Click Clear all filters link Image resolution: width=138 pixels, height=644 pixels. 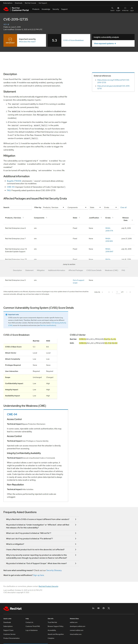[x=123, y=207]
